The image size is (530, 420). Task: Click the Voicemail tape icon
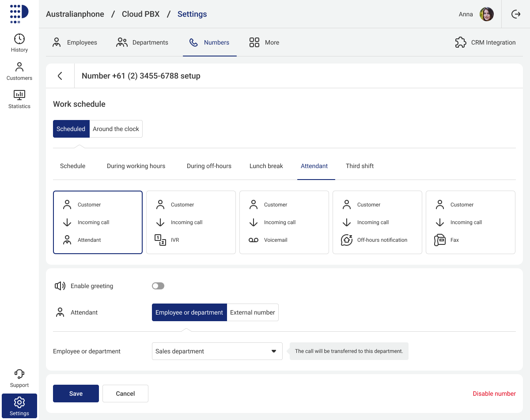coord(254,240)
